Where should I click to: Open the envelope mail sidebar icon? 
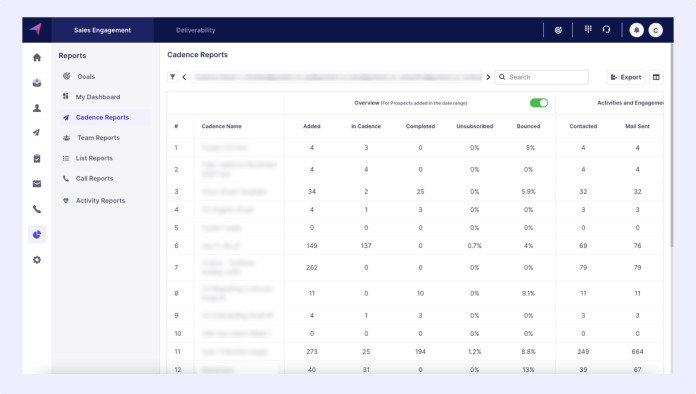[37, 184]
